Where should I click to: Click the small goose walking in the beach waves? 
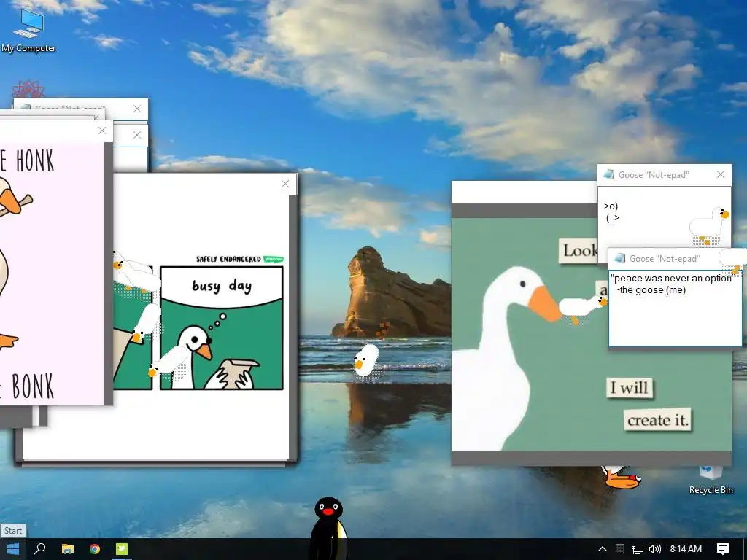pyautogui.click(x=366, y=360)
